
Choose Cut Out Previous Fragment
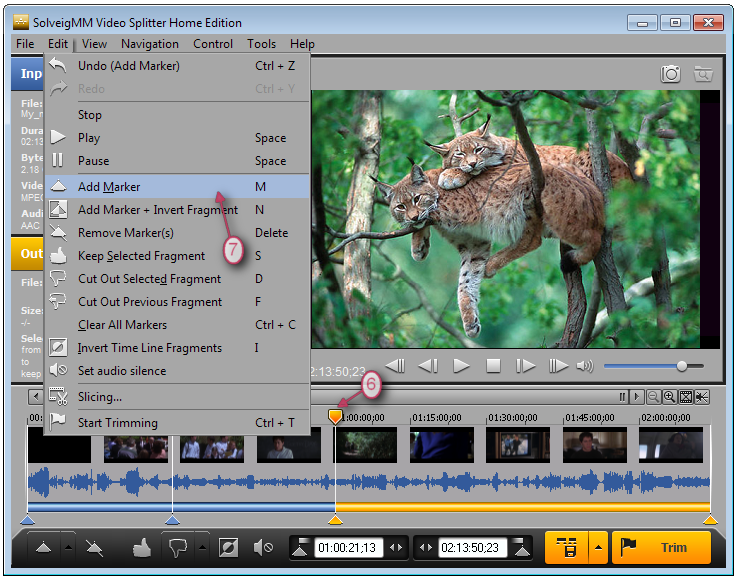177,301
